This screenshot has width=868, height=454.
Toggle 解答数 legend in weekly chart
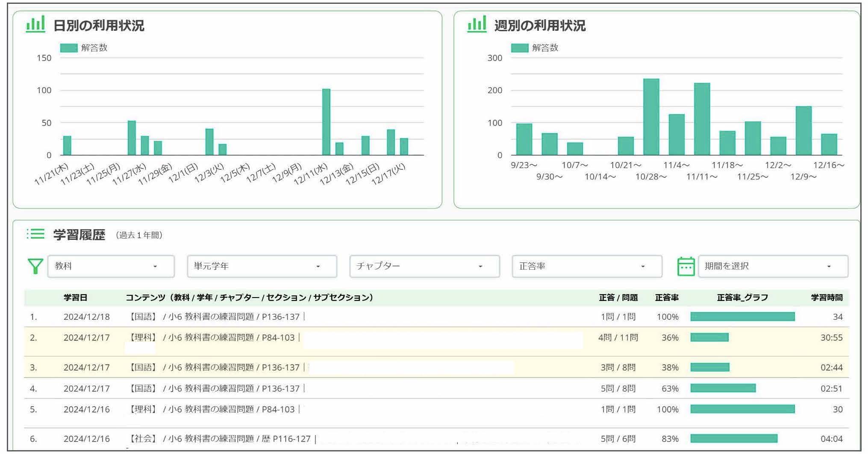(x=535, y=48)
